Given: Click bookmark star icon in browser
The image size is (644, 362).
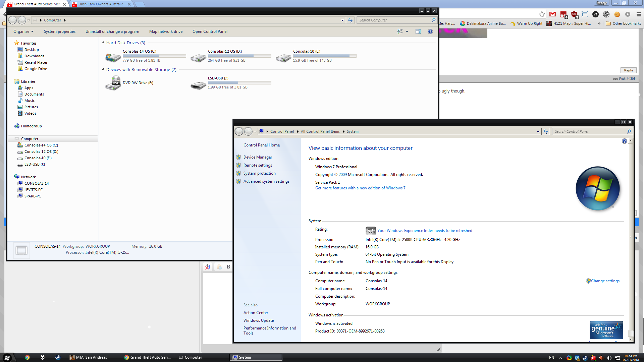Looking at the screenshot, I should pyautogui.click(x=542, y=14).
